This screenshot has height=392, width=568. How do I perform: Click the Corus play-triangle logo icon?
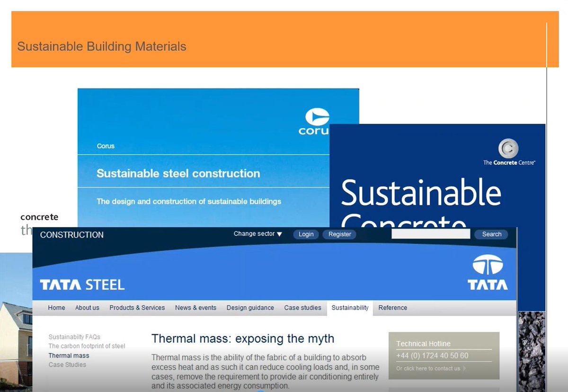[318, 116]
